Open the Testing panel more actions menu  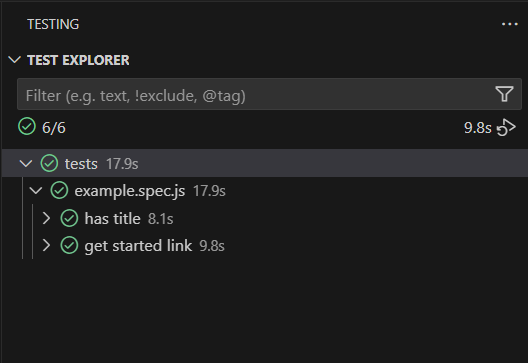click(x=509, y=24)
